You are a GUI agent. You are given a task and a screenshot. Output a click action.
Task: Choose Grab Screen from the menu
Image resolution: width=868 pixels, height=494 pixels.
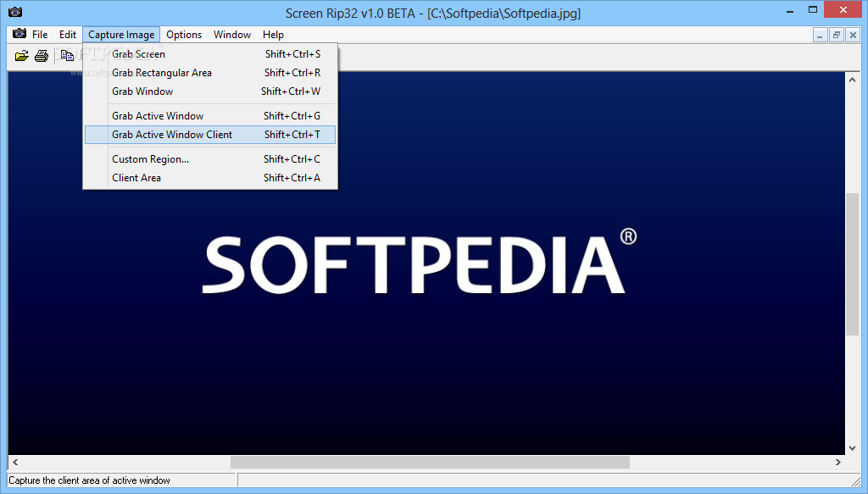210,53
